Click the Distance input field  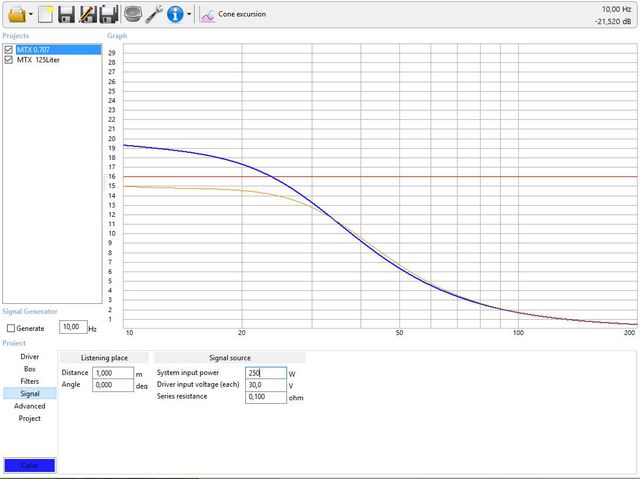click(x=113, y=373)
